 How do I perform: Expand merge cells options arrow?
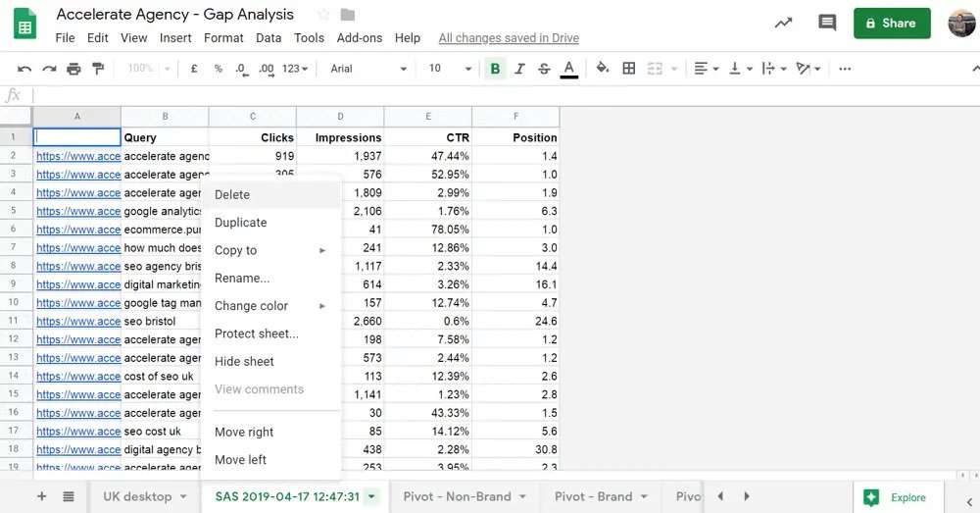point(674,69)
